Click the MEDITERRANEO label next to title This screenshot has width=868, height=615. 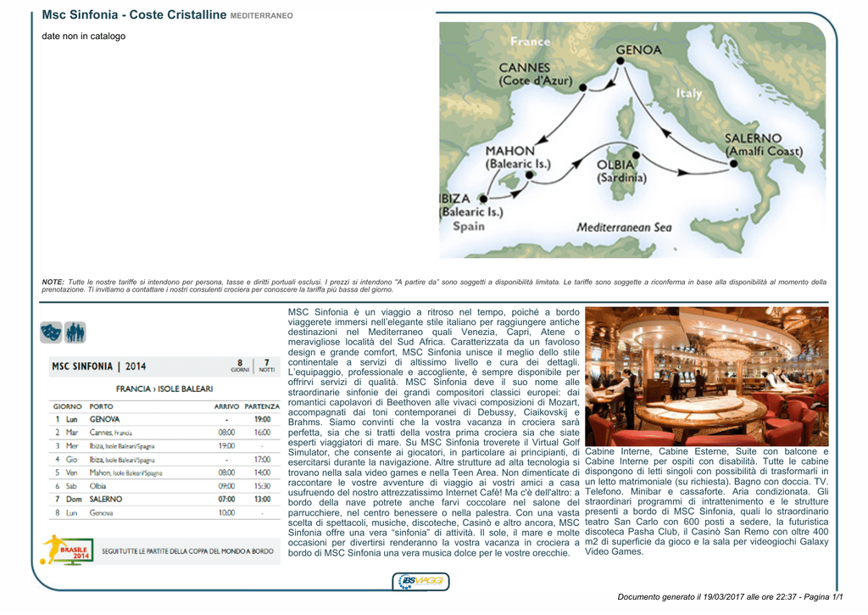tap(261, 16)
